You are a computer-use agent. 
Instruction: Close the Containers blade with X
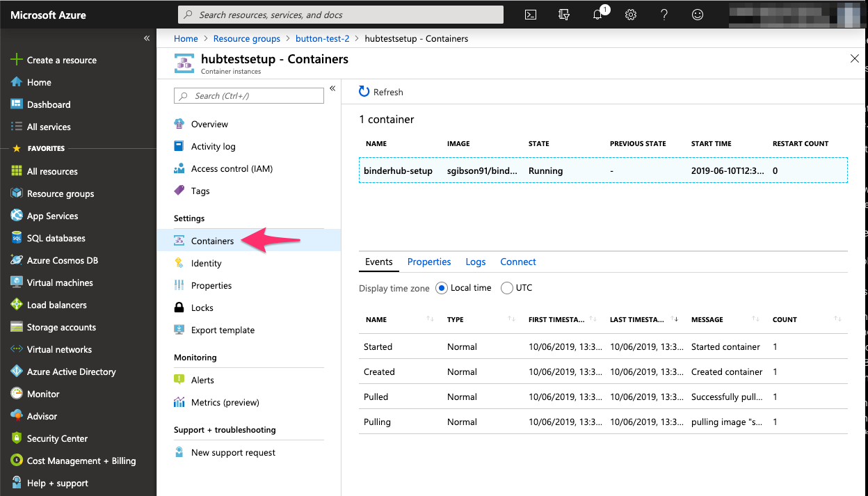[x=855, y=59]
